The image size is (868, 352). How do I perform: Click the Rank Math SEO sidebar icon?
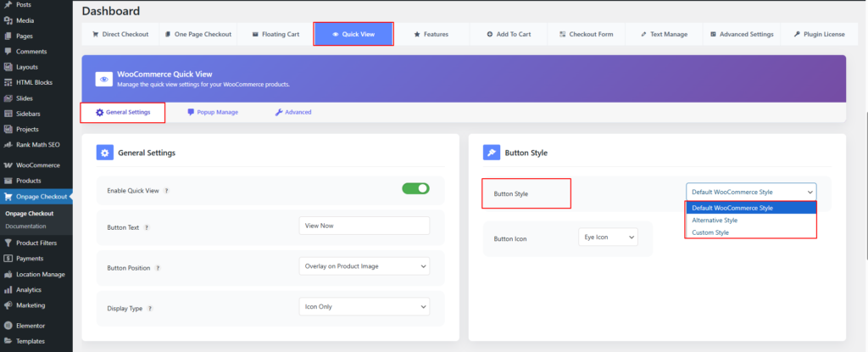click(8, 144)
